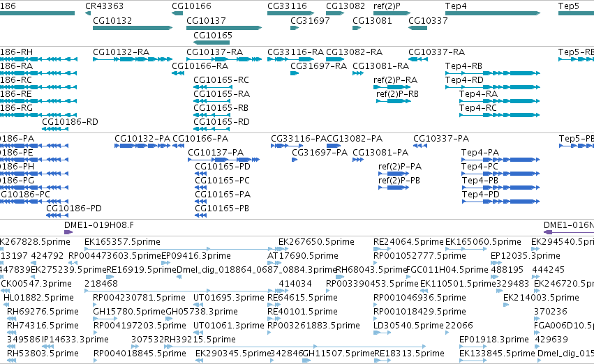Select the CG31697 gene label
Viewport: 594px width, 364px height.
click(310, 20)
